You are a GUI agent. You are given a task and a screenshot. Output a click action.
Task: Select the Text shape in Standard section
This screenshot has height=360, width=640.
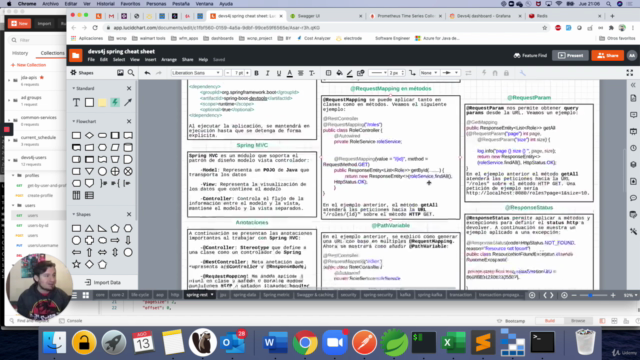coord(76,102)
